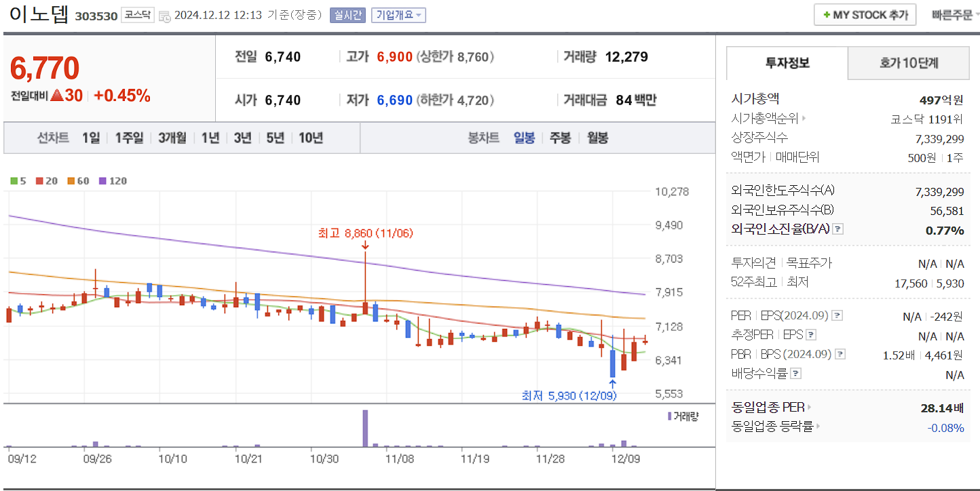This screenshot has width=980, height=491.
Task: Click the 최고 8,860 (11/06) chart marker
Action: point(365,234)
